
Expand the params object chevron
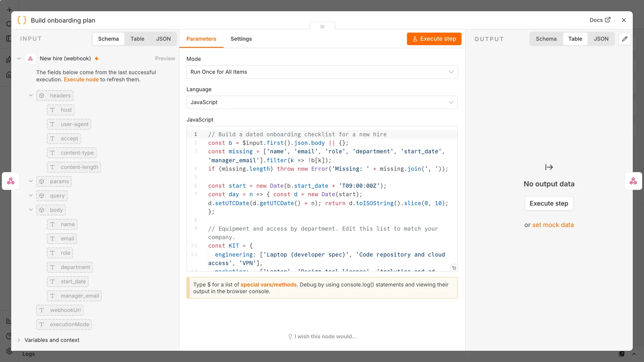tap(31, 181)
